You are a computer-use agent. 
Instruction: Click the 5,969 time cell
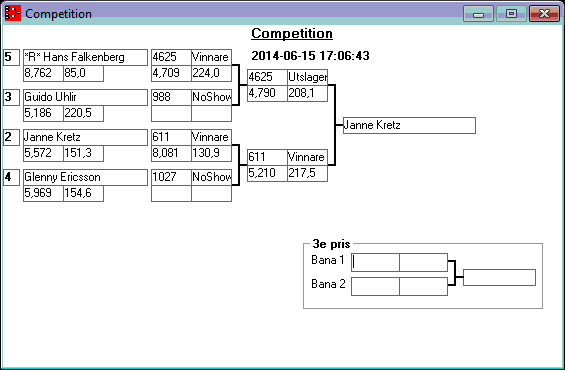(43, 193)
